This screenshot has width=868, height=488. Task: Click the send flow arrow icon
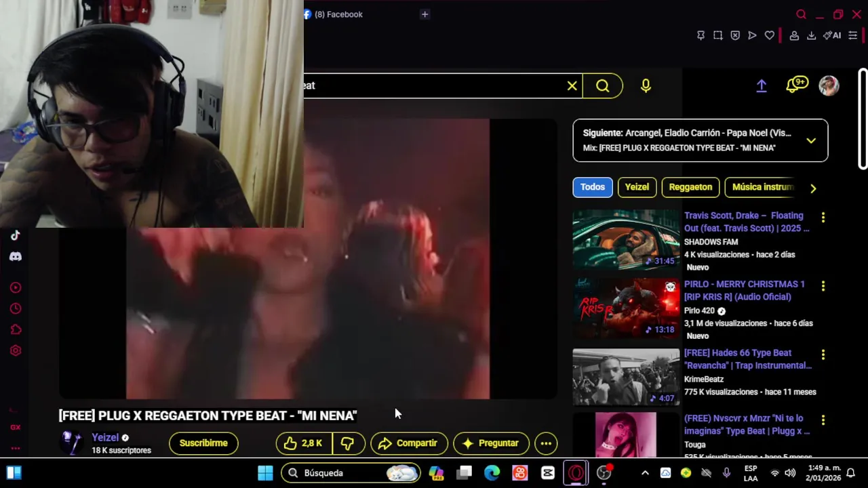click(752, 35)
